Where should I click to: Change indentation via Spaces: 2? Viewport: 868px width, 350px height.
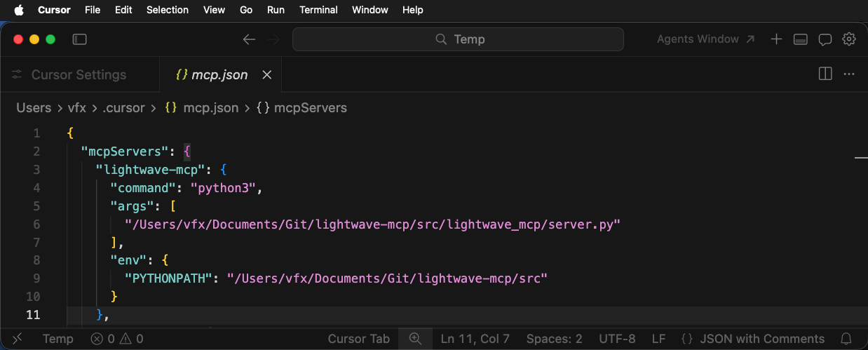point(554,339)
